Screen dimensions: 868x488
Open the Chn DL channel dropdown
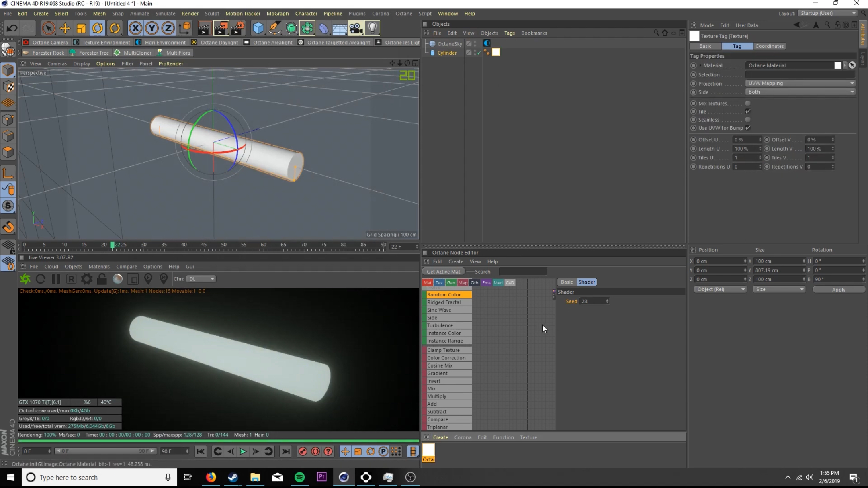click(202, 279)
